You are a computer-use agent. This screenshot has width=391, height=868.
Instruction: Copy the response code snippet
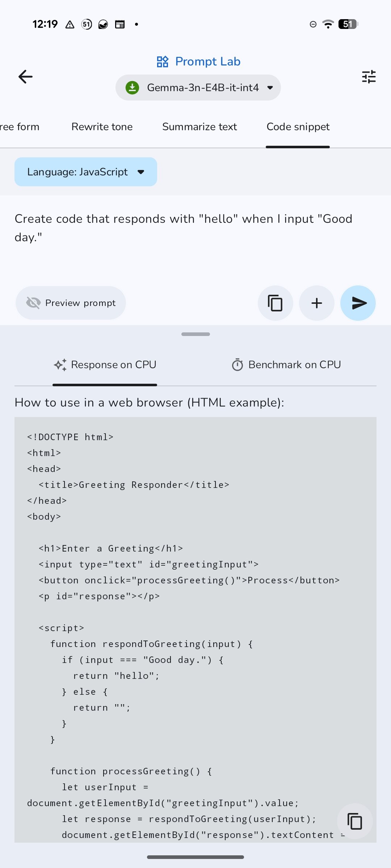point(354,821)
